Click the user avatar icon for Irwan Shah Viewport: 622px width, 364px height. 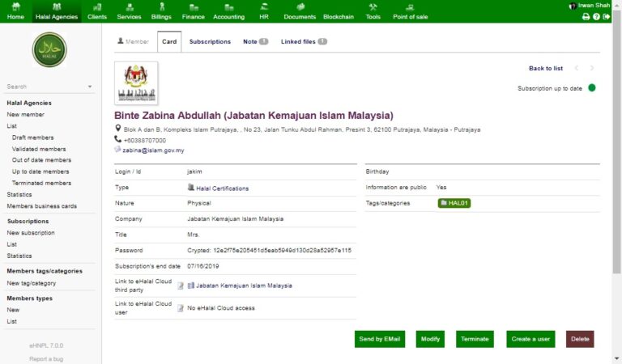573,6
